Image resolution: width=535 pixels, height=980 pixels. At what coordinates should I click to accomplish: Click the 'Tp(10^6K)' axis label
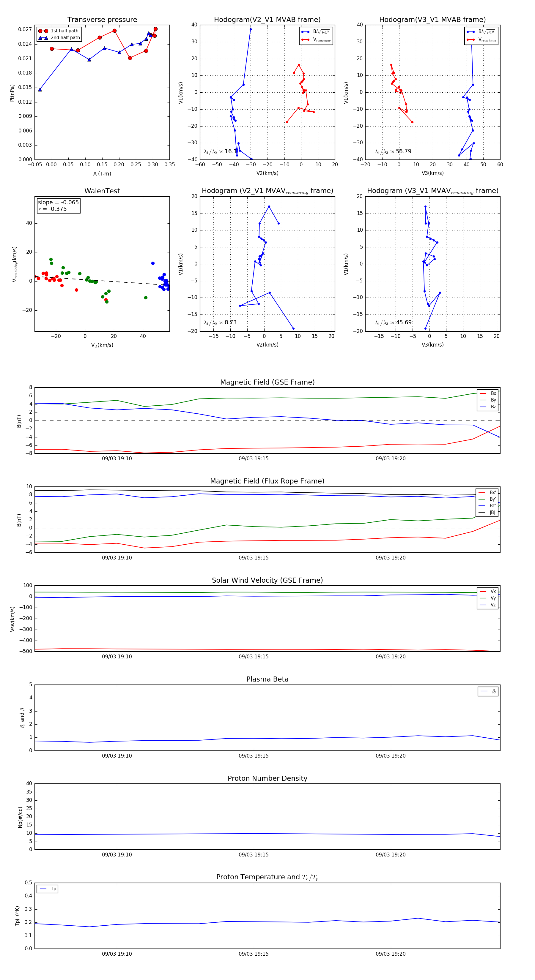[x=17, y=916]
